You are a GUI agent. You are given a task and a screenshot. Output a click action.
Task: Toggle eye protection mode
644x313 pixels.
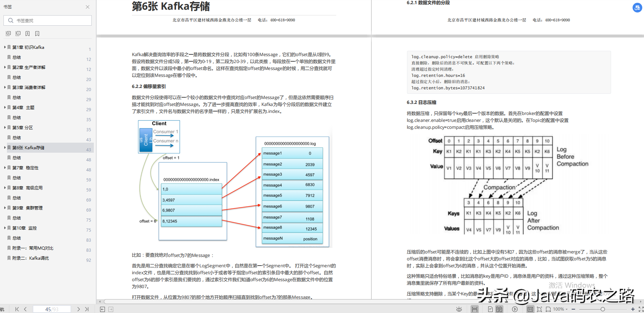tap(459, 309)
